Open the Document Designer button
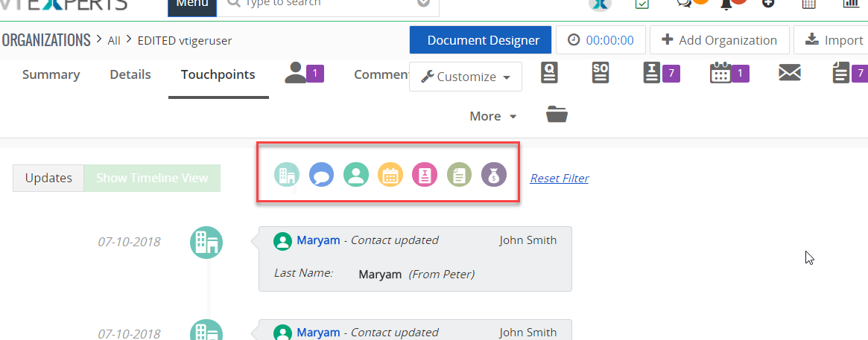This screenshot has width=868, height=340. click(481, 40)
